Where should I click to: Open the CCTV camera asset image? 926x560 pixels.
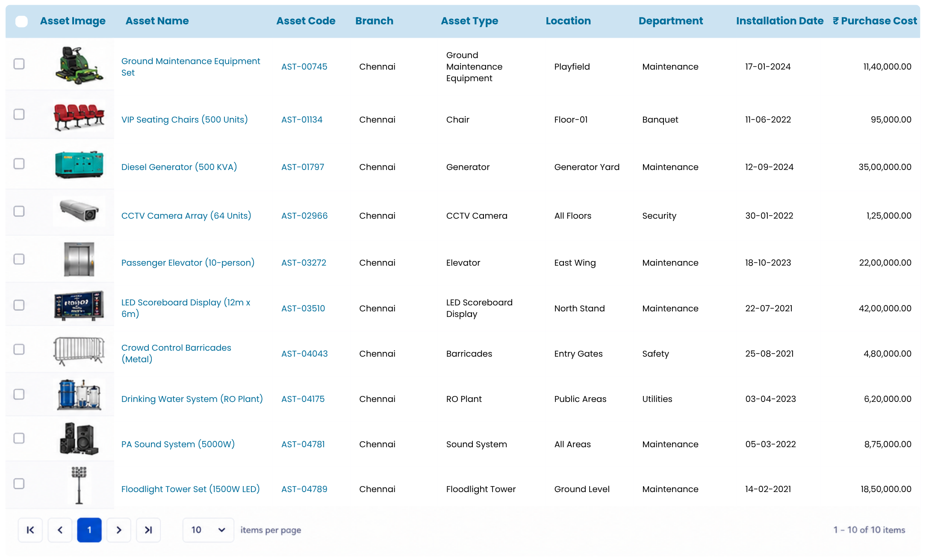pos(79,211)
